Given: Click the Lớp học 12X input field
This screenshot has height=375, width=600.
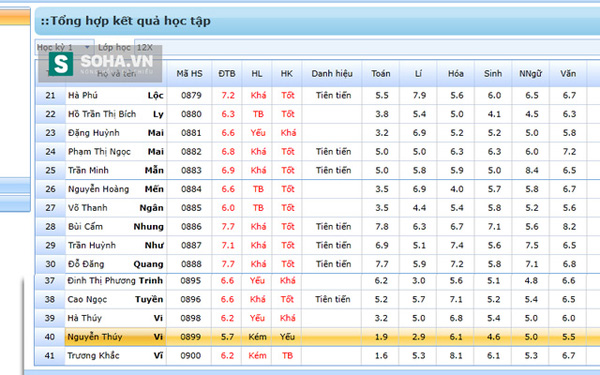Looking at the screenshot, I should 367,47.
